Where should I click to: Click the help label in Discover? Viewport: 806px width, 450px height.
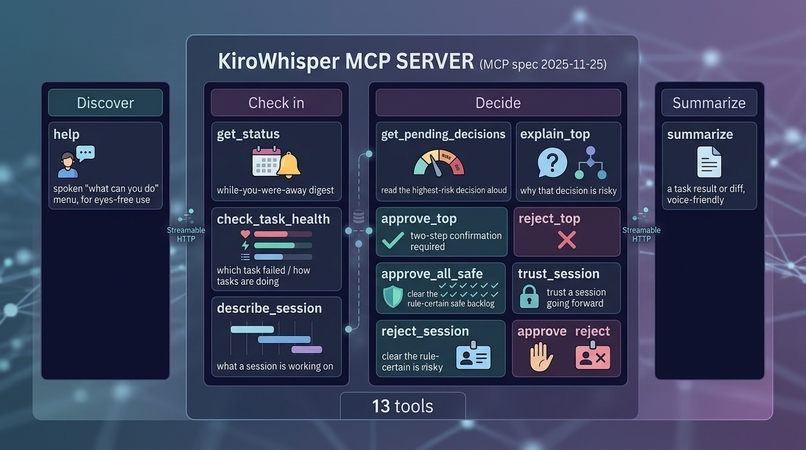pyautogui.click(x=66, y=134)
